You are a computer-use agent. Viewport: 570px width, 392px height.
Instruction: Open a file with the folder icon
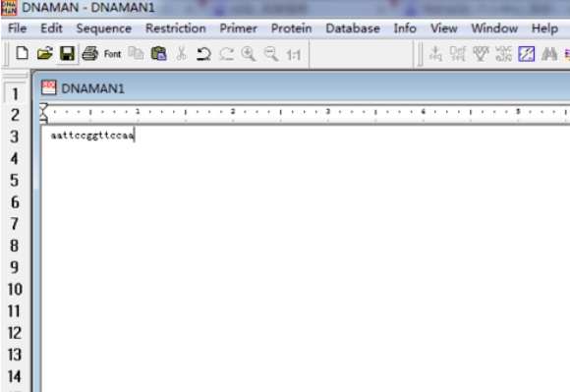pos(44,54)
